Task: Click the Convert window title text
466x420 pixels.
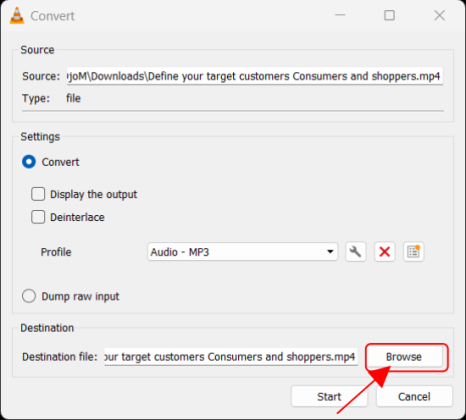Action: tap(52, 16)
